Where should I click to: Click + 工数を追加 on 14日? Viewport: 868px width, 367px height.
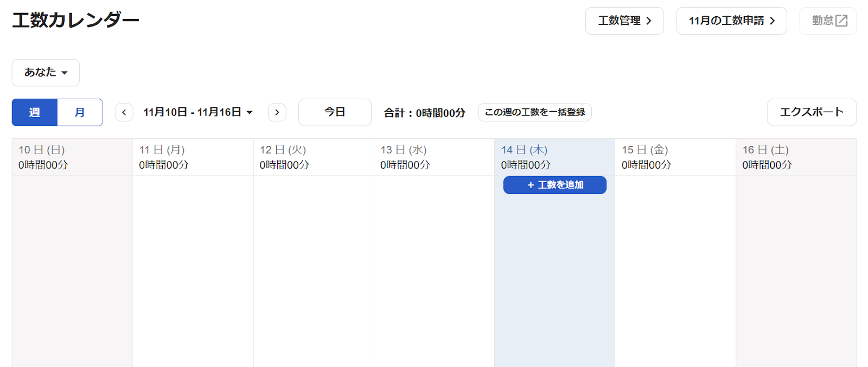[554, 185]
